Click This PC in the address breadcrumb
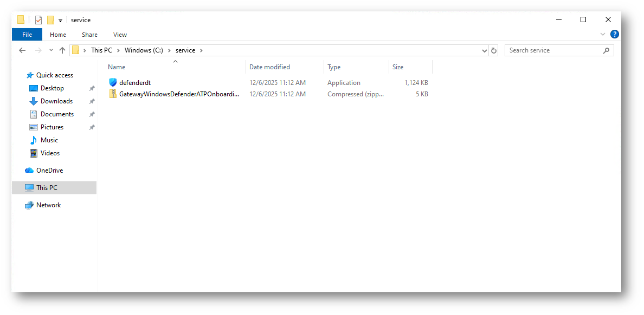Viewport: 644px width, 315px height. point(101,50)
